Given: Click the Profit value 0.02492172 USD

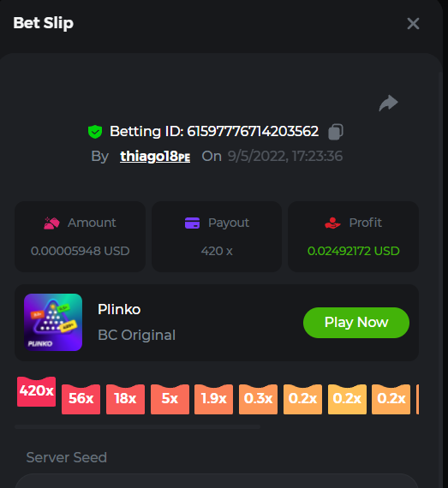Looking at the screenshot, I should (x=354, y=251).
